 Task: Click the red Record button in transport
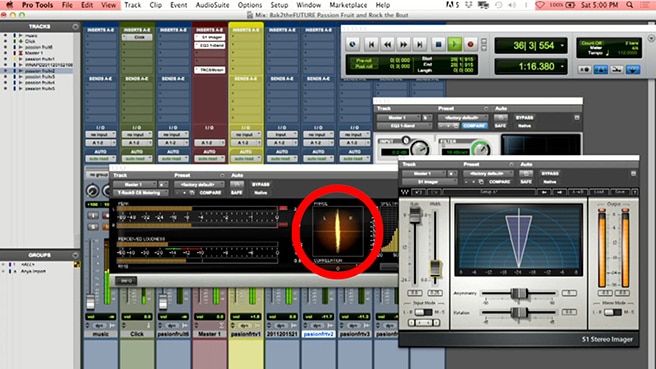click(x=470, y=44)
